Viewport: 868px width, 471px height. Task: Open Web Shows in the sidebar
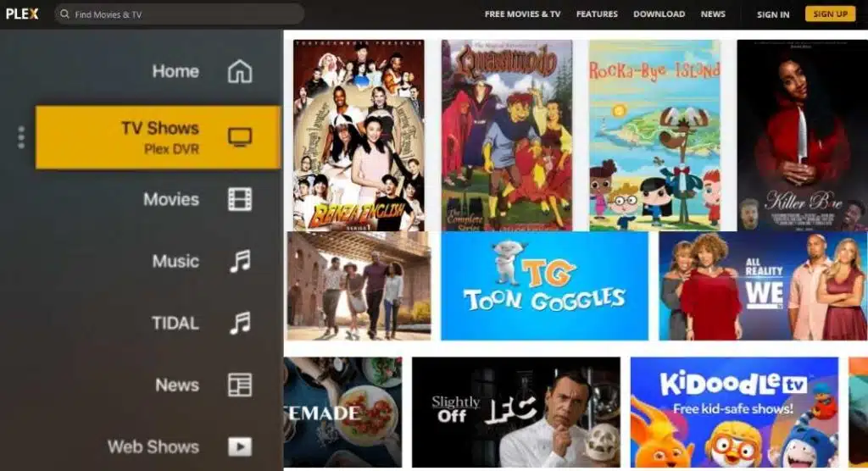153,446
